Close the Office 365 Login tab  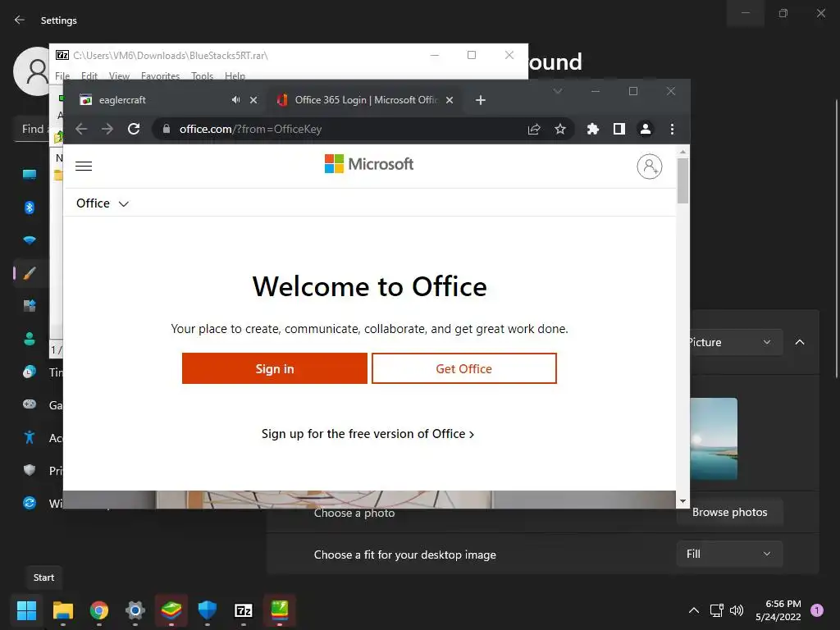pos(450,100)
